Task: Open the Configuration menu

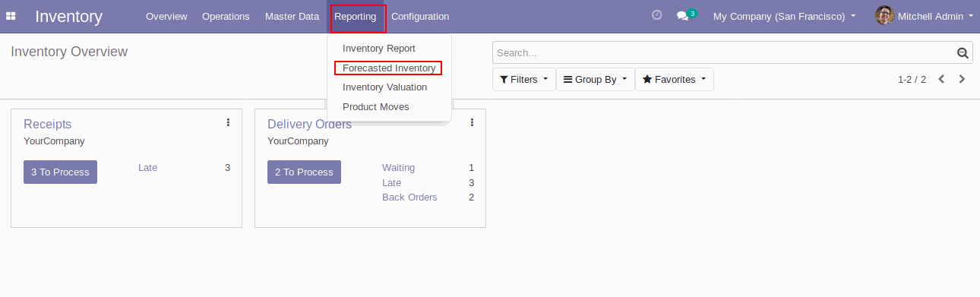Action: (420, 16)
